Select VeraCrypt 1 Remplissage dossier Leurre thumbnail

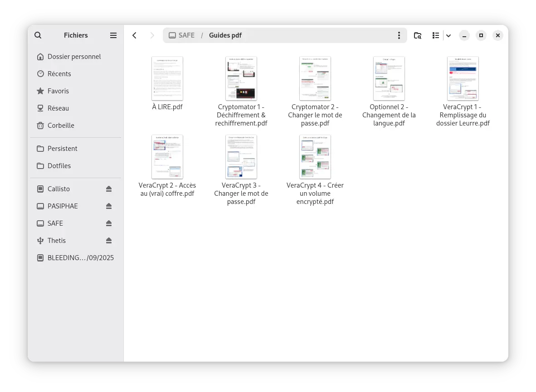pos(463,78)
